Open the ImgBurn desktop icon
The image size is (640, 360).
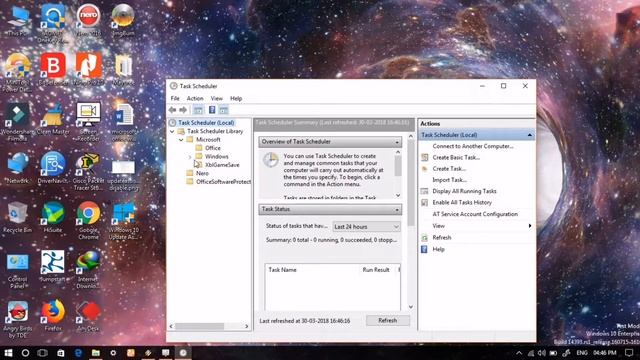point(123,20)
